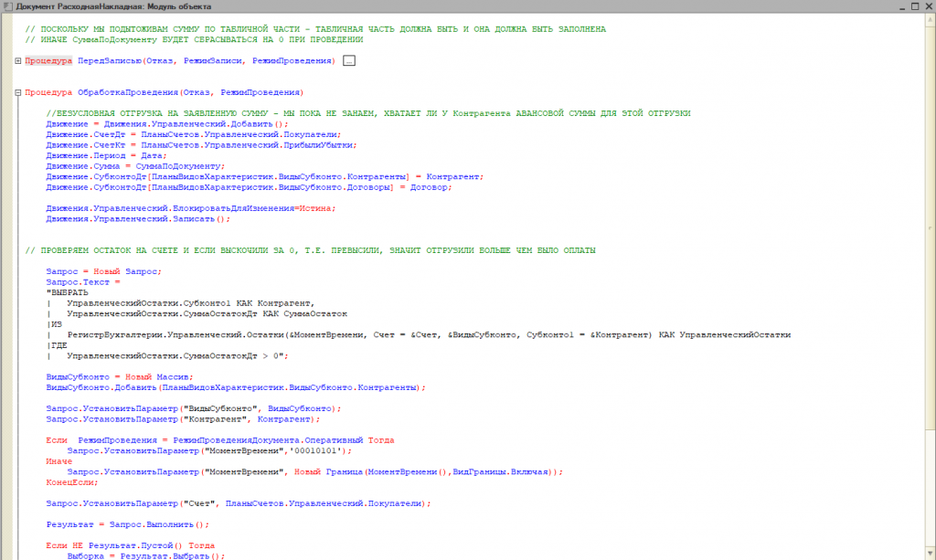Click line with 'БлокироватьДляИзменения=Истина;'
The width and height of the screenshot is (936, 560).
(x=191, y=208)
